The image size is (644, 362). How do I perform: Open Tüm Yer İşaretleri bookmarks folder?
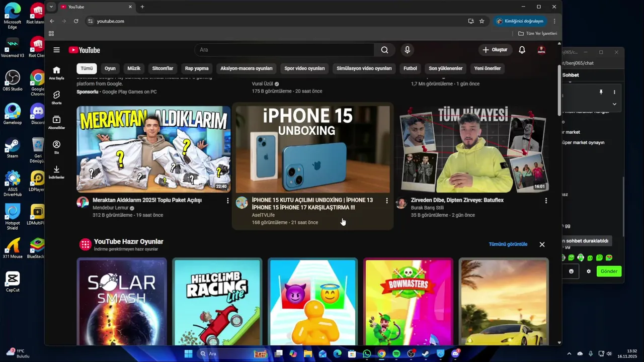tap(538, 34)
